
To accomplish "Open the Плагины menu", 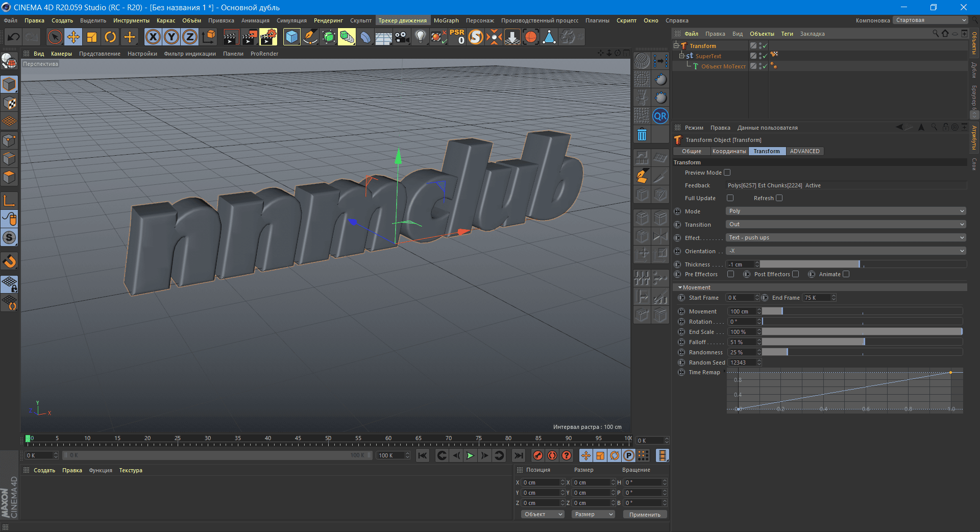I will coord(597,20).
